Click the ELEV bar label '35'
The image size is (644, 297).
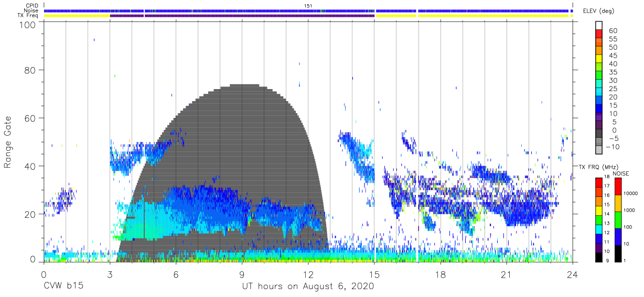click(613, 72)
